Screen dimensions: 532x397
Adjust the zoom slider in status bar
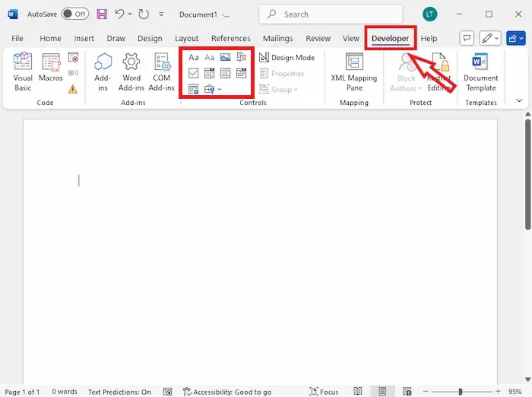(461, 392)
